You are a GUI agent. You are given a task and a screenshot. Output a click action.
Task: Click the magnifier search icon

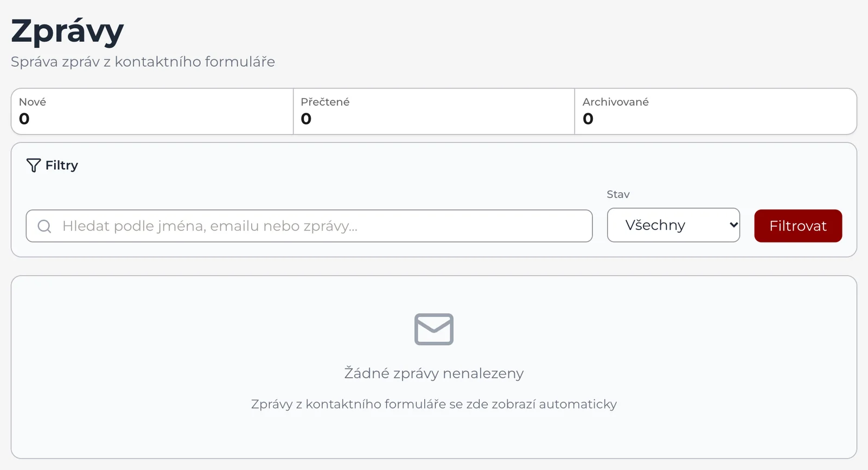pyautogui.click(x=44, y=226)
